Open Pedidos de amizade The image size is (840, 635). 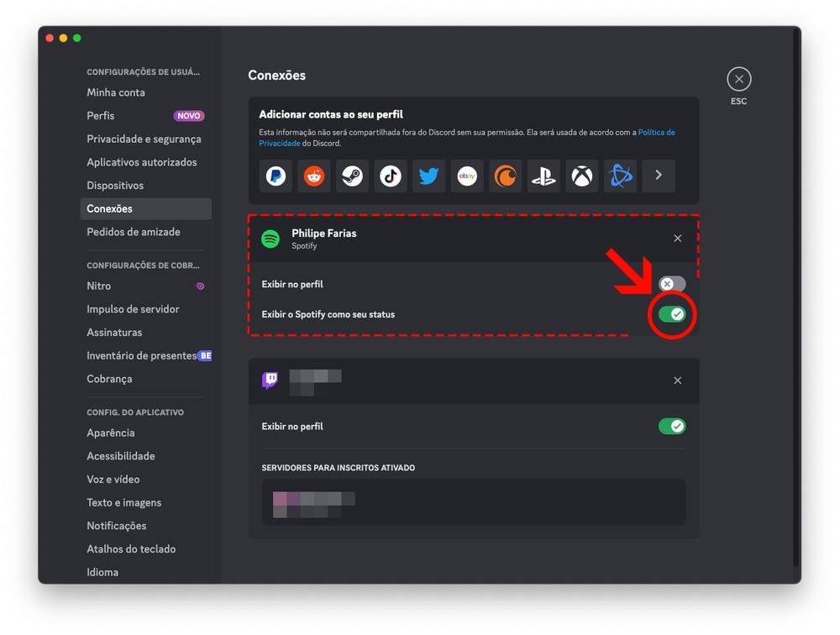[145, 232]
